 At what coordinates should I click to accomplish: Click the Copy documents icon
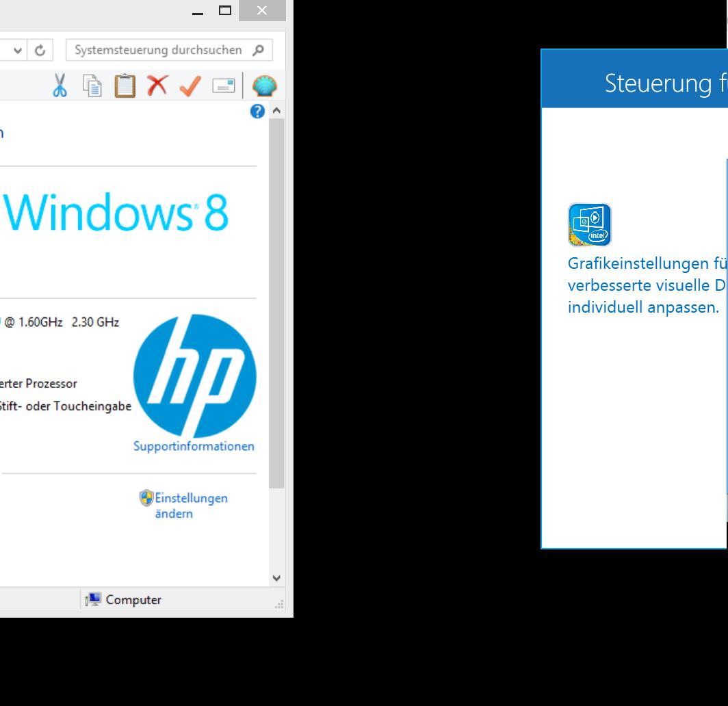coord(92,86)
